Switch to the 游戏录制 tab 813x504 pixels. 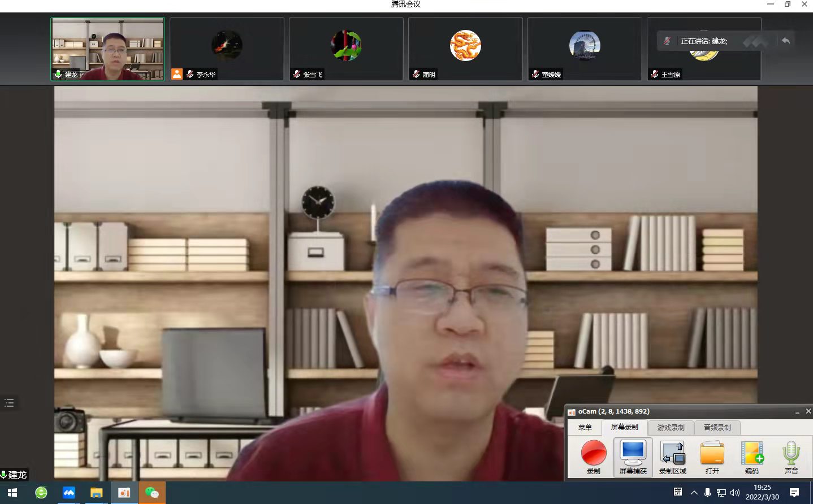pyautogui.click(x=671, y=427)
